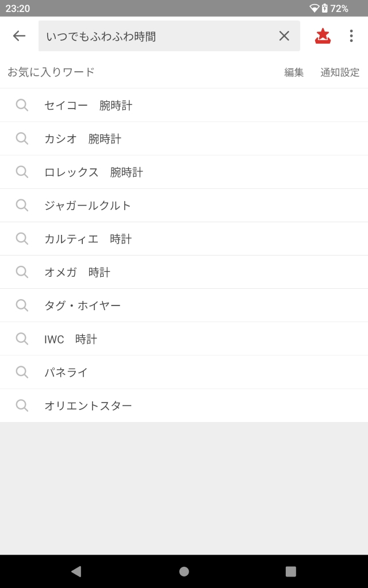Tap 編集 to edit favorite words
This screenshot has height=588, width=368.
(x=294, y=72)
